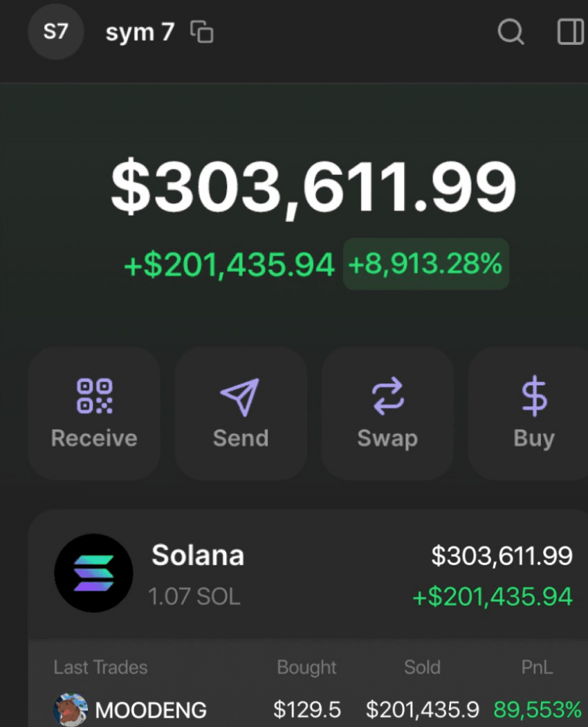Click the total balance $303,611.99
588x727 pixels.
pyautogui.click(x=313, y=186)
